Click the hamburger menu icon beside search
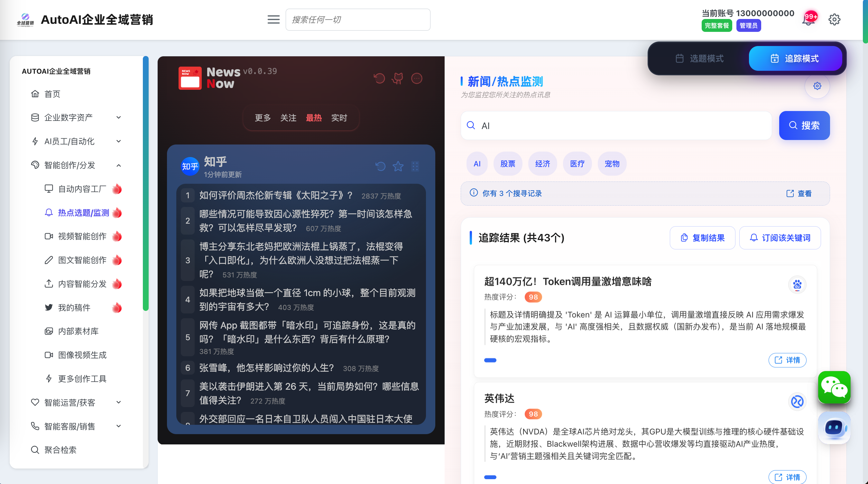 273,20
